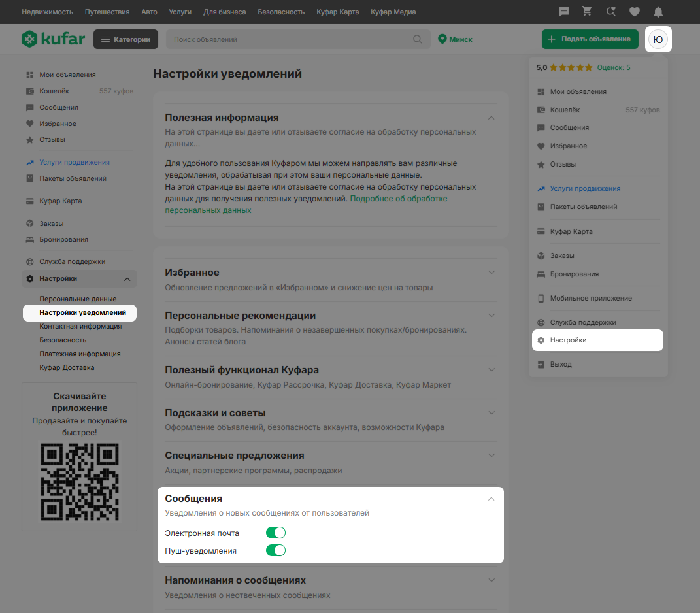Open Авто in top menu
The height and width of the screenshot is (613, 700).
click(149, 12)
